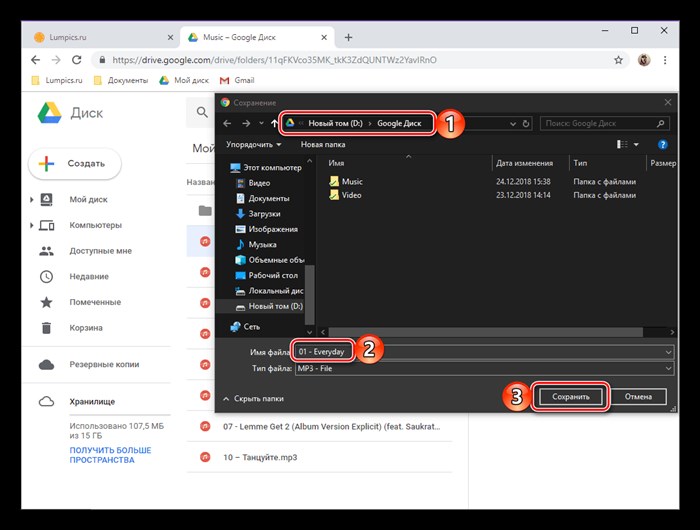The image size is (700, 530).
Task: Sort by Дата изменения column
Action: click(x=524, y=163)
